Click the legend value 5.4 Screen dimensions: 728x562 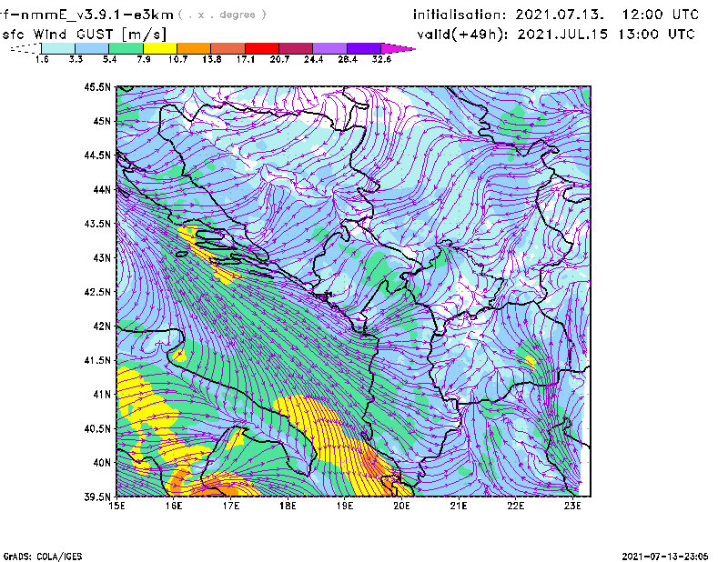point(109,59)
